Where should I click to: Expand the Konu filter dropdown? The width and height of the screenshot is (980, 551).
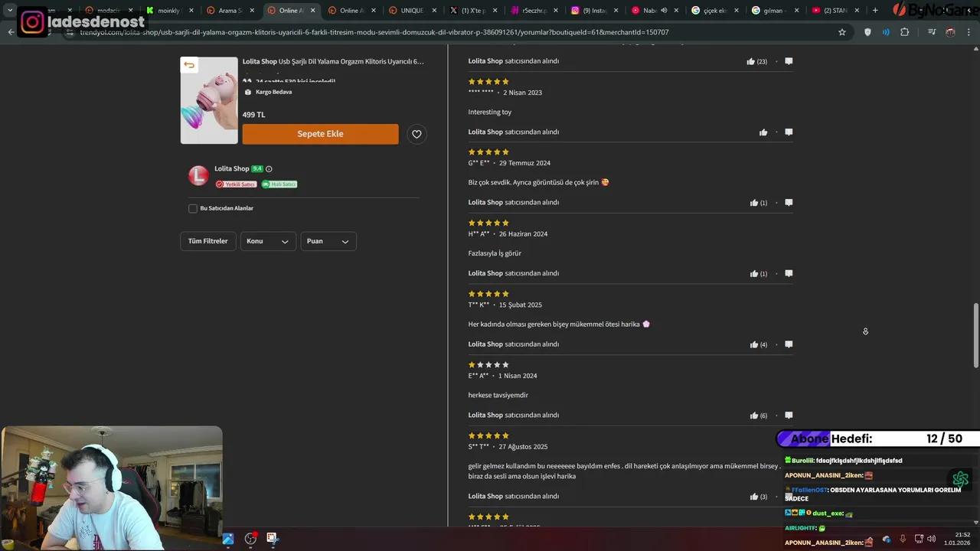tap(268, 241)
